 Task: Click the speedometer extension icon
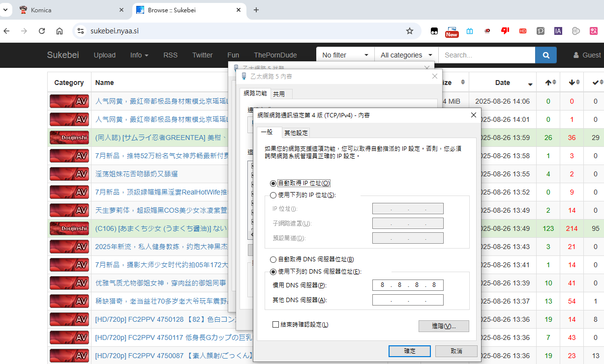click(x=487, y=31)
